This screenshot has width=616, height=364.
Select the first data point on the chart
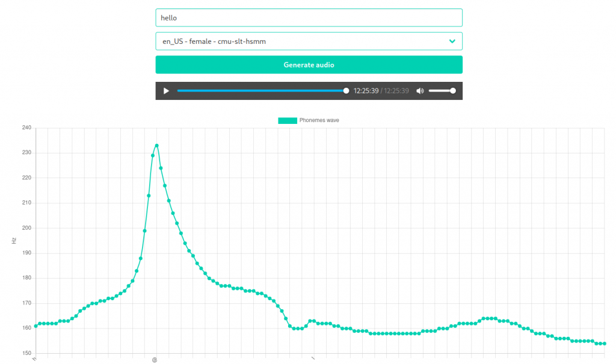pos(35,326)
